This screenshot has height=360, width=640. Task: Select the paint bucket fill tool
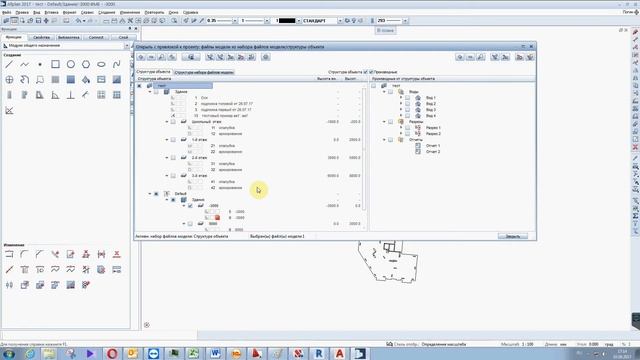click(86, 80)
